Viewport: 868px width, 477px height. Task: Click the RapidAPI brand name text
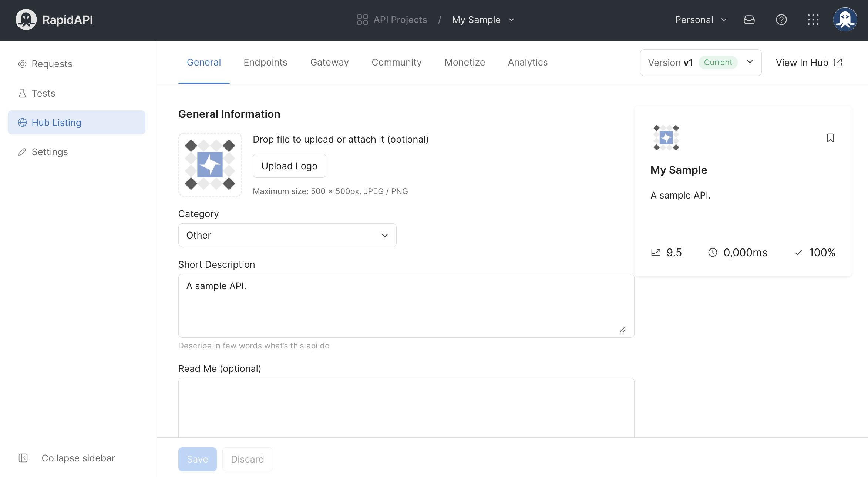click(67, 20)
